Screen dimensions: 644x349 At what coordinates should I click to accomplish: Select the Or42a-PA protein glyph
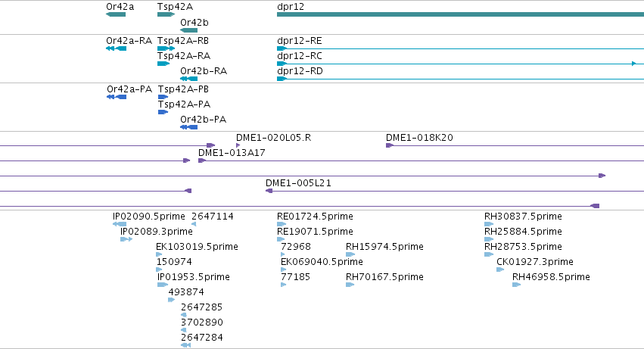click(x=117, y=97)
